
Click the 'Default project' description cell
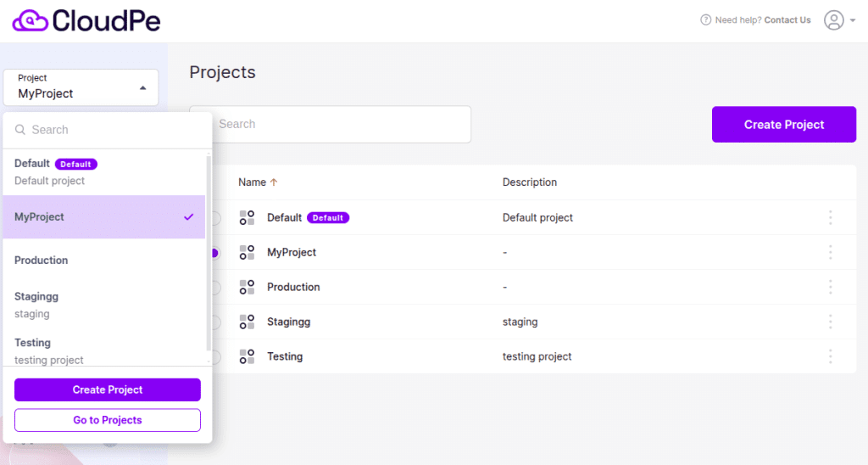(537, 218)
